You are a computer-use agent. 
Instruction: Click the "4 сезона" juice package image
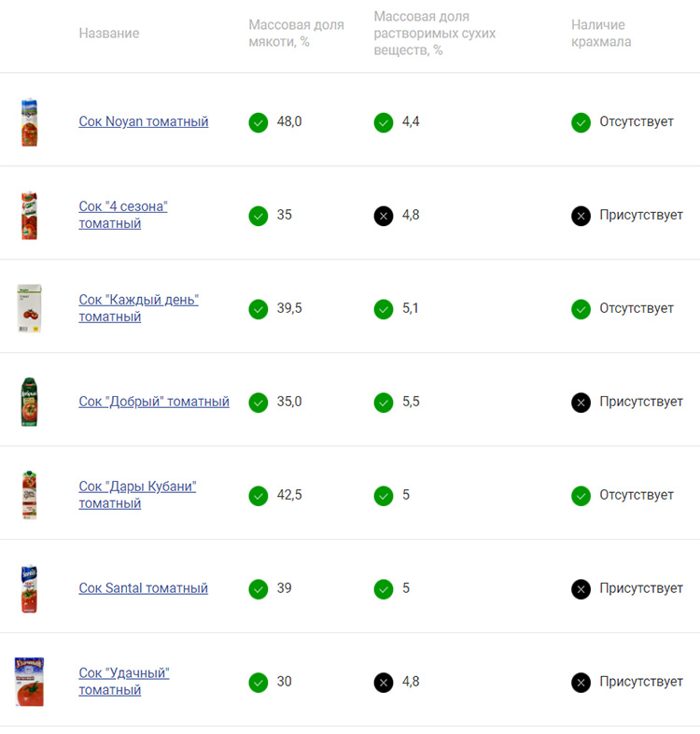click(x=30, y=216)
